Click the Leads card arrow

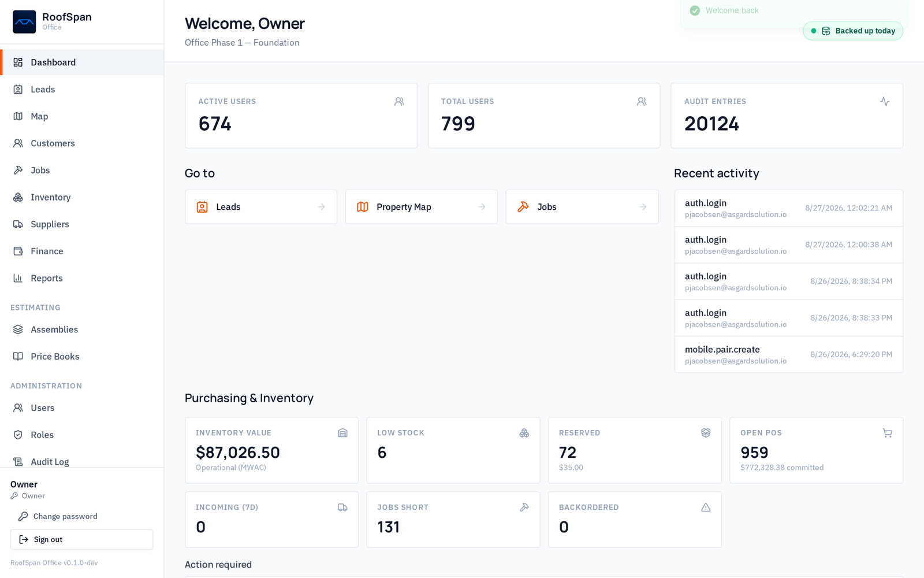pos(322,207)
